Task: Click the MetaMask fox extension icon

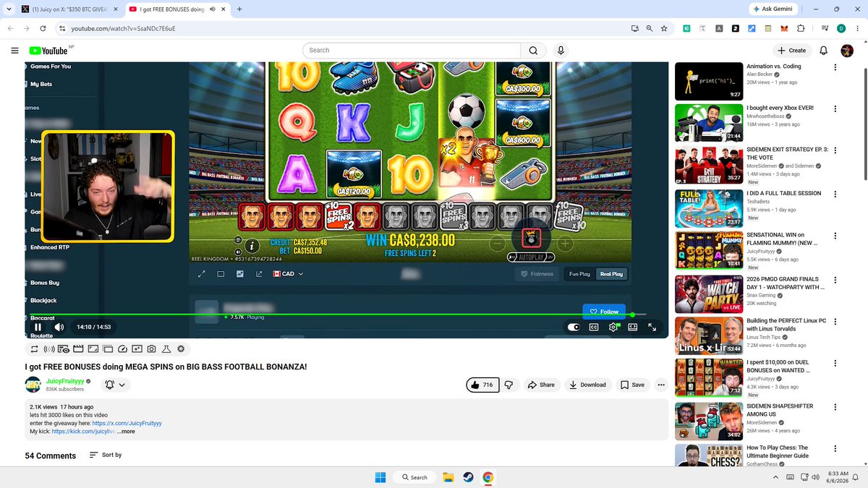Action: point(784,28)
